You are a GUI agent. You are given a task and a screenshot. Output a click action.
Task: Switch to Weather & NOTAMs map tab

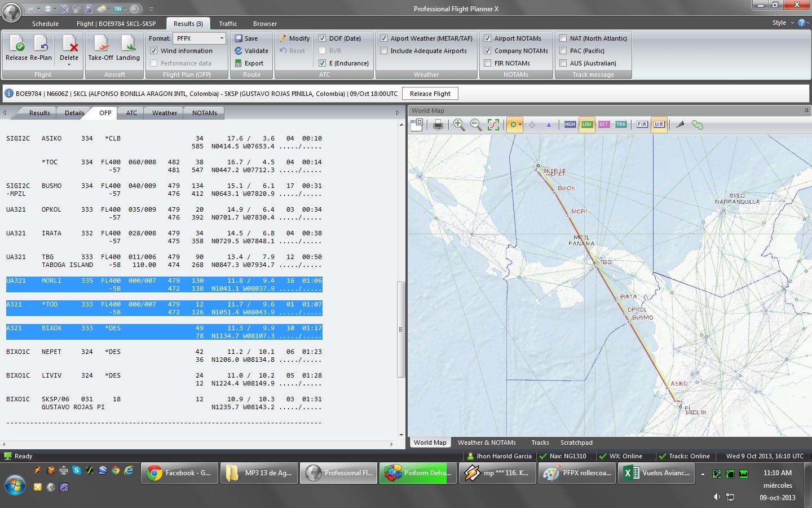(487, 443)
